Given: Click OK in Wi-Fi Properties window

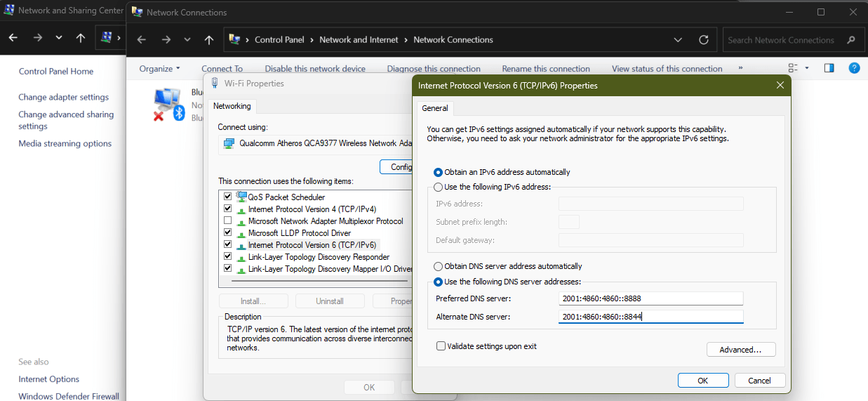Looking at the screenshot, I should [x=369, y=388].
